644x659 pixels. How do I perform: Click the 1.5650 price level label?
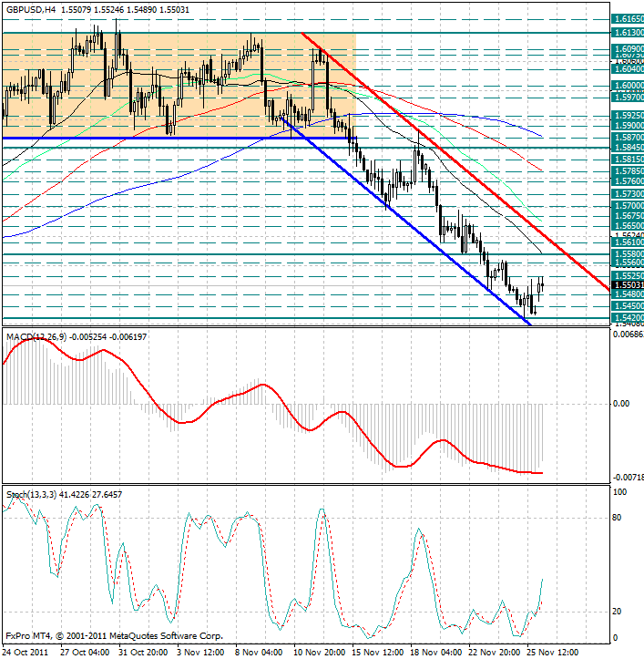click(x=628, y=226)
